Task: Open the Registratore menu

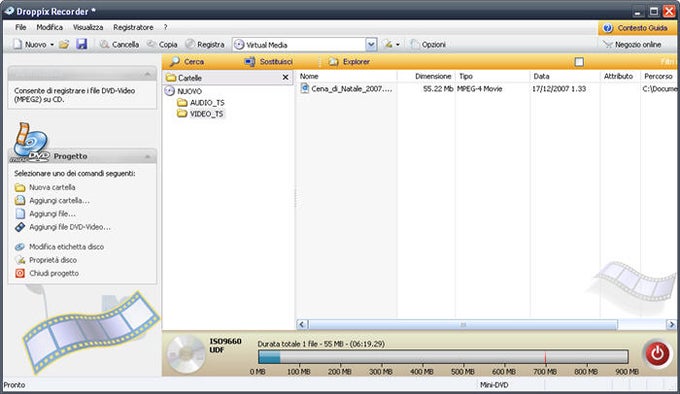Action: click(x=133, y=27)
